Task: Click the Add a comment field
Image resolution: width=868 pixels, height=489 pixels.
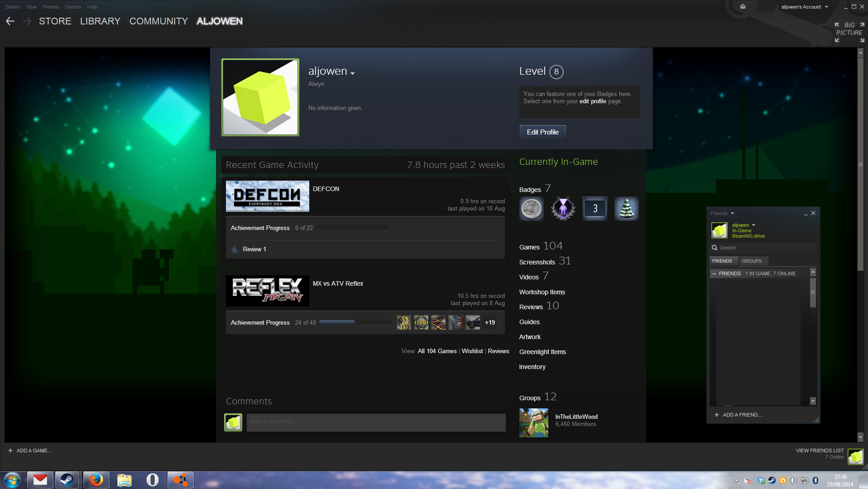Action: tap(376, 422)
